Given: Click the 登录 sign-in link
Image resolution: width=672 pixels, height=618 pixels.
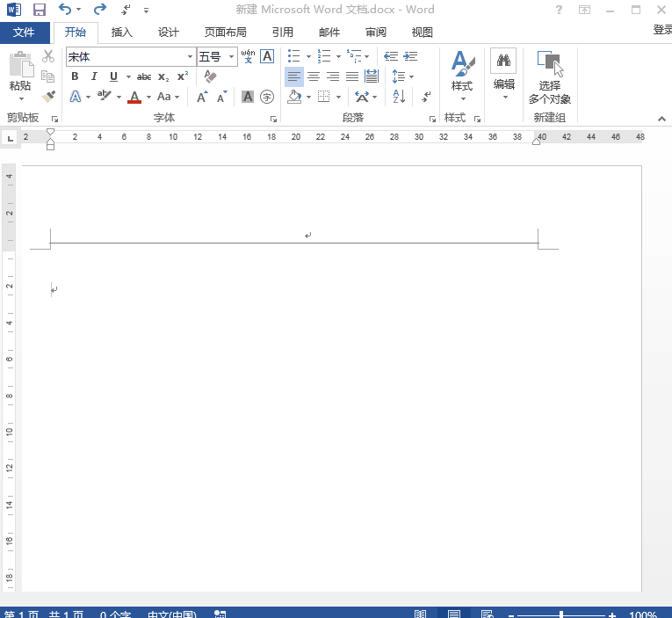Looking at the screenshot, I should tap(661, 30).
